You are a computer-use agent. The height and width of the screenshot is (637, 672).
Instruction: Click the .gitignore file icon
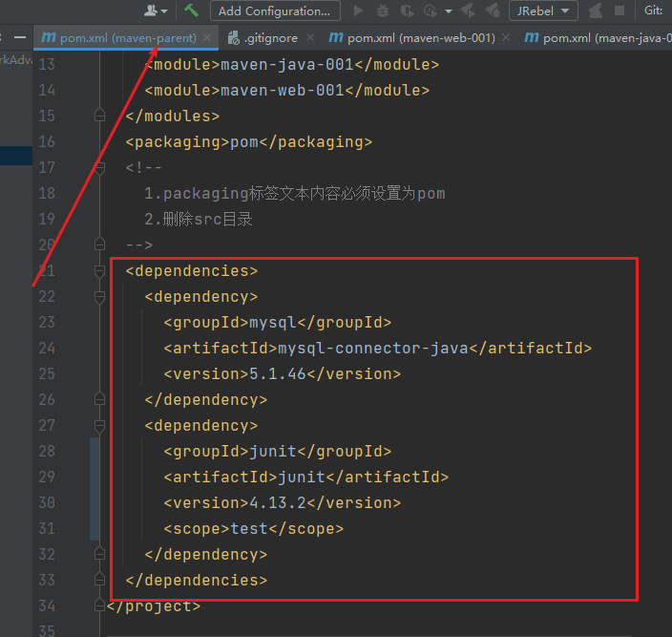tap(234, 38)
